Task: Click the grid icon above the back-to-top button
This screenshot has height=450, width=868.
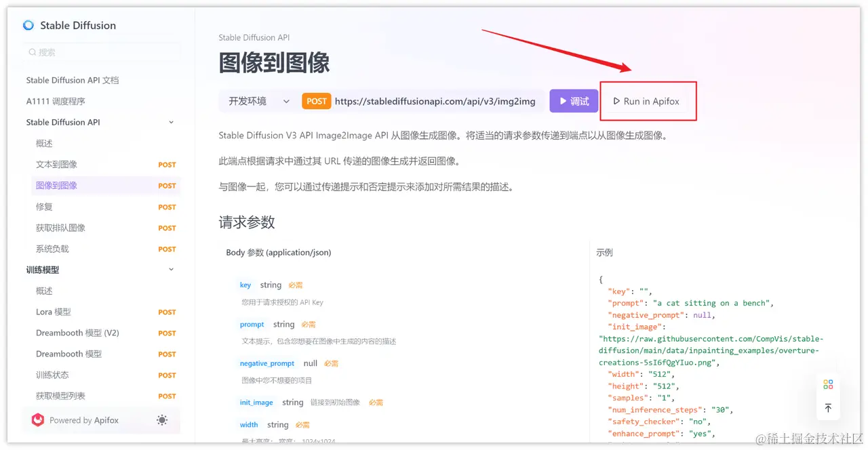Action: [x=828, y=384]
